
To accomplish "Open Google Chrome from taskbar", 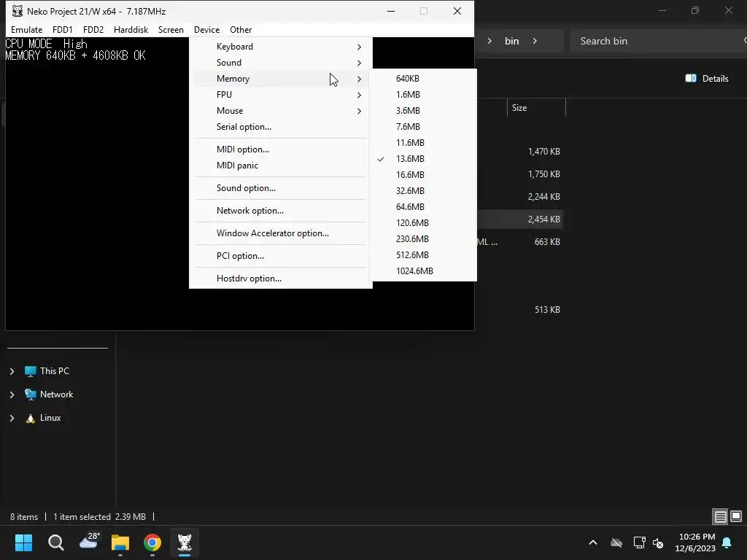I will coord(152,542).
